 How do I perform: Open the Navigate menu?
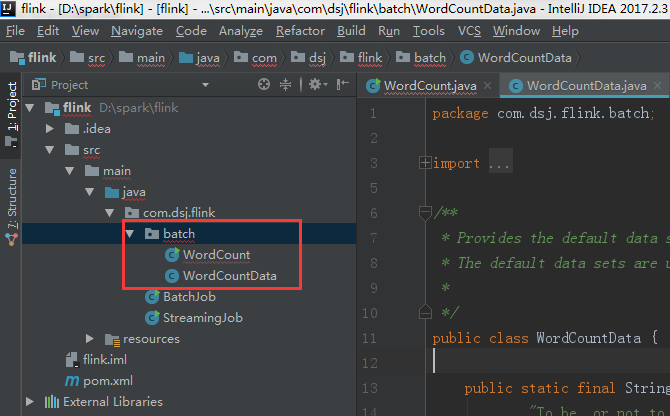click(137, 31)
